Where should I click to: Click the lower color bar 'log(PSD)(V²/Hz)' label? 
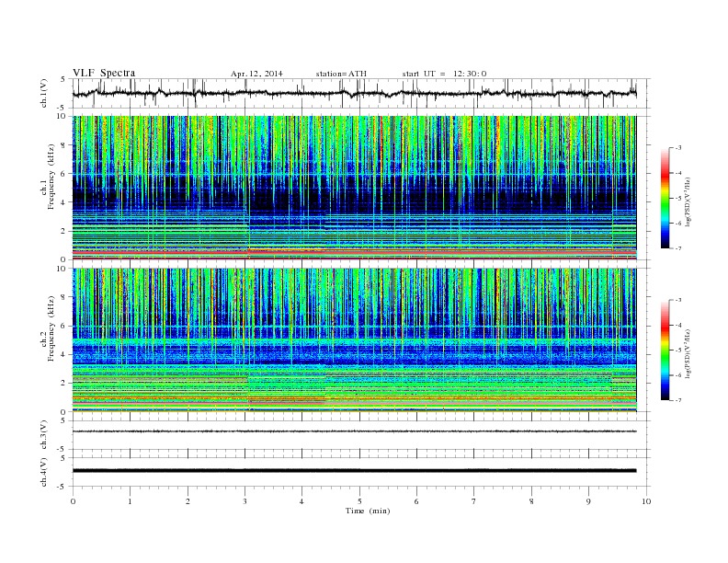(x=688, y=353)
